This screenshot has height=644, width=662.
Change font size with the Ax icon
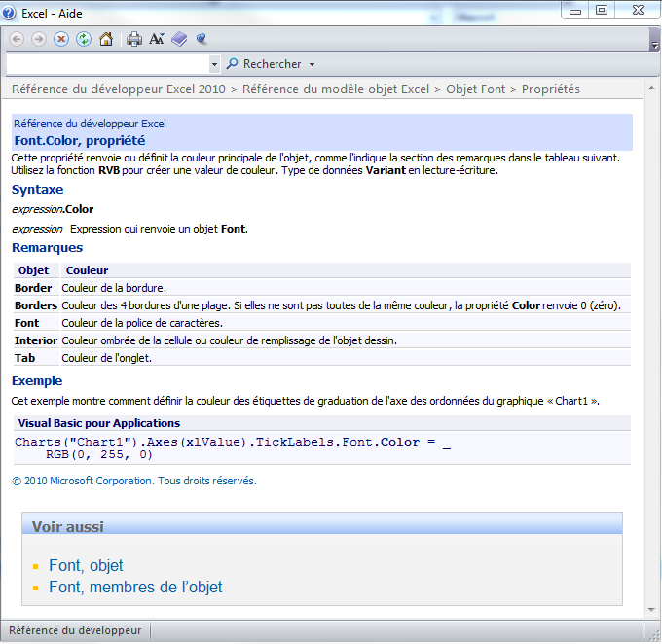157,39
